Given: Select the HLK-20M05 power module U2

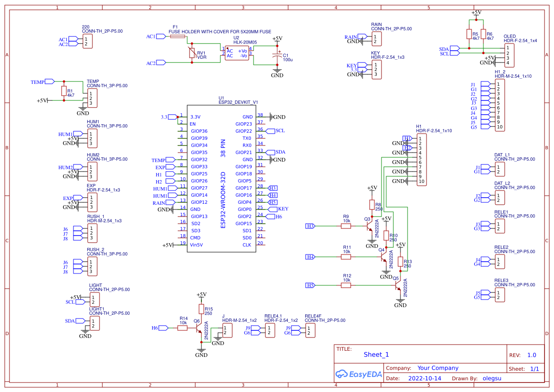Looking at the screenshot, I should coord(237,53).
